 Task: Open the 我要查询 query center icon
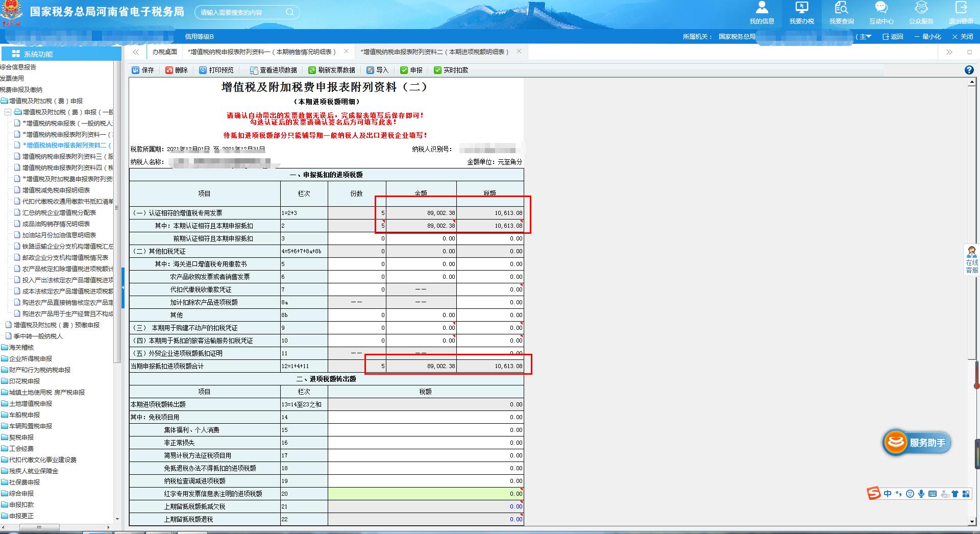(841, 13)
